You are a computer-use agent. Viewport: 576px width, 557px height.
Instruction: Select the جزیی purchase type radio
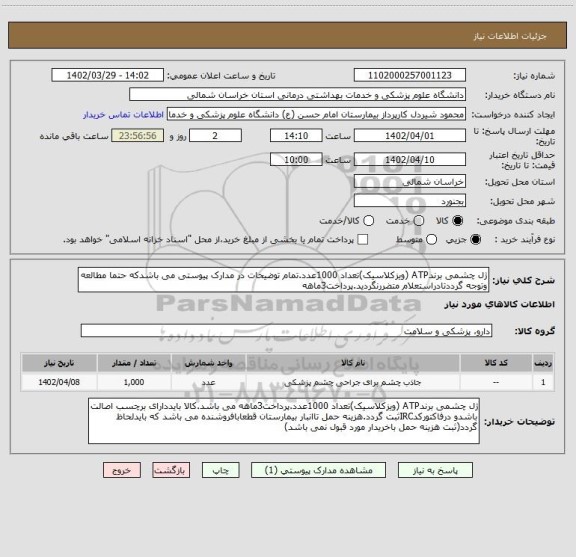point(475,240)
